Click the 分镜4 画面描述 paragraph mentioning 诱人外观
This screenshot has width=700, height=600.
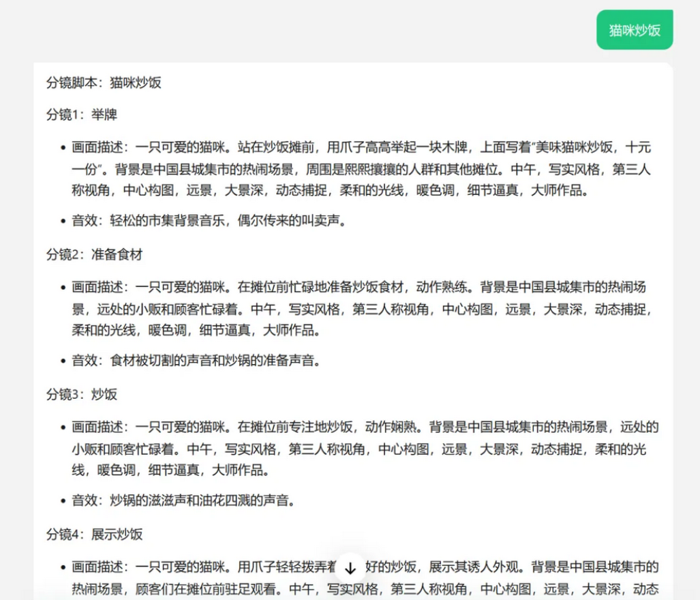tap(365, 577)
